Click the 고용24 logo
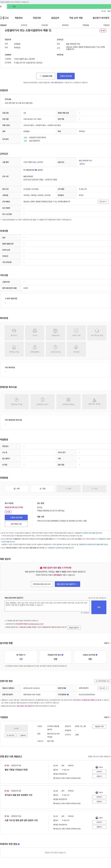Viewport: 111px width, 868px height. point(4,18)
